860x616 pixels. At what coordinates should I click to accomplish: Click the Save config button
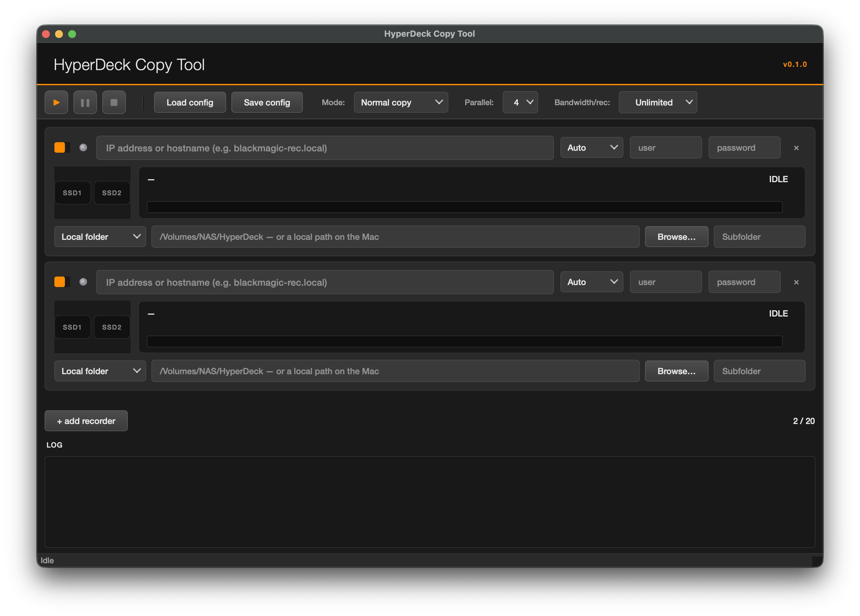267,102
